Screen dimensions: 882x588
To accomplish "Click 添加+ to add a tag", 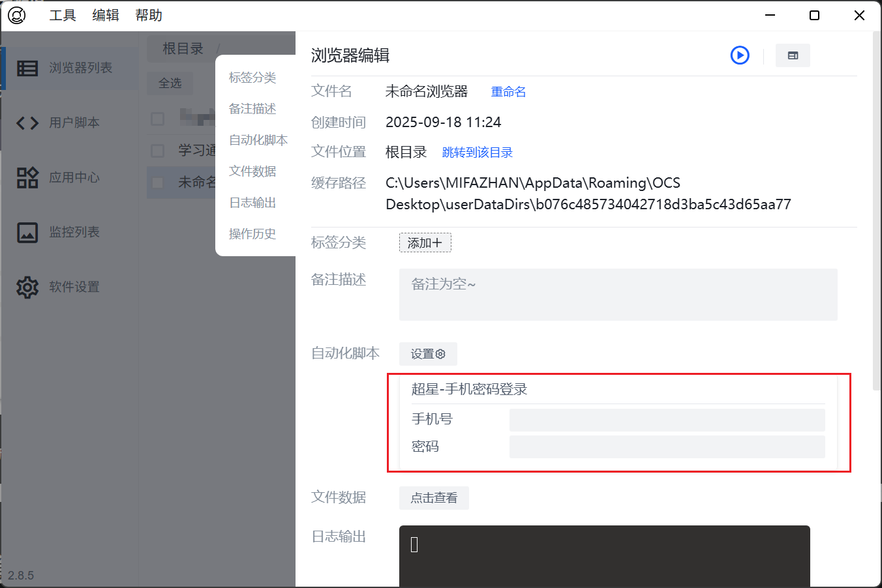I will click(x=425, y=243).
